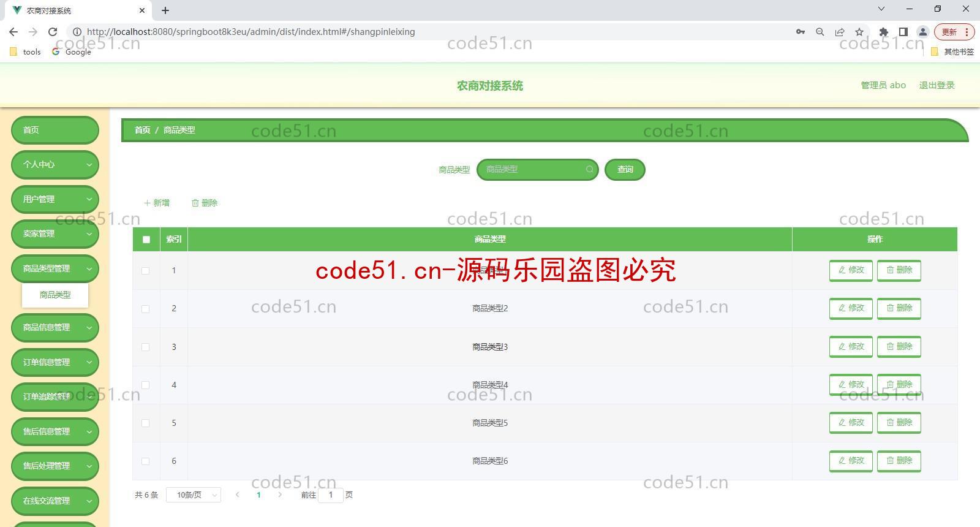Click 更新 browser update button
Screen dimensions: 980x527
[x=954, y=32]
